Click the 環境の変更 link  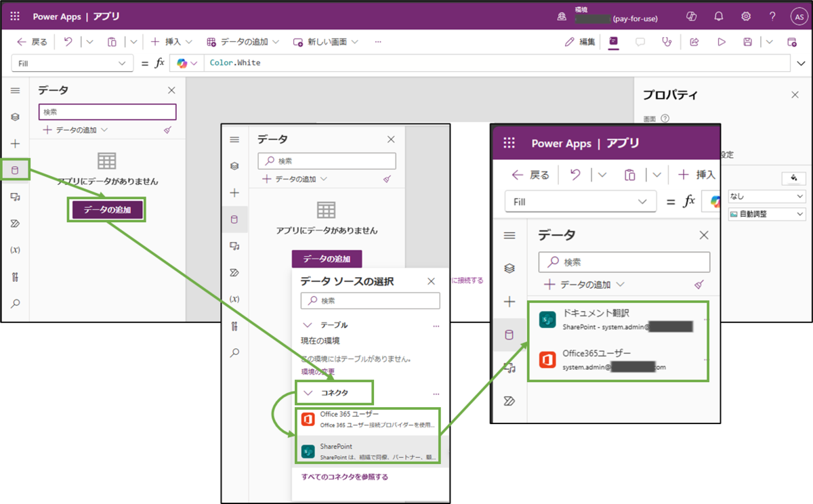coord(318,371)
